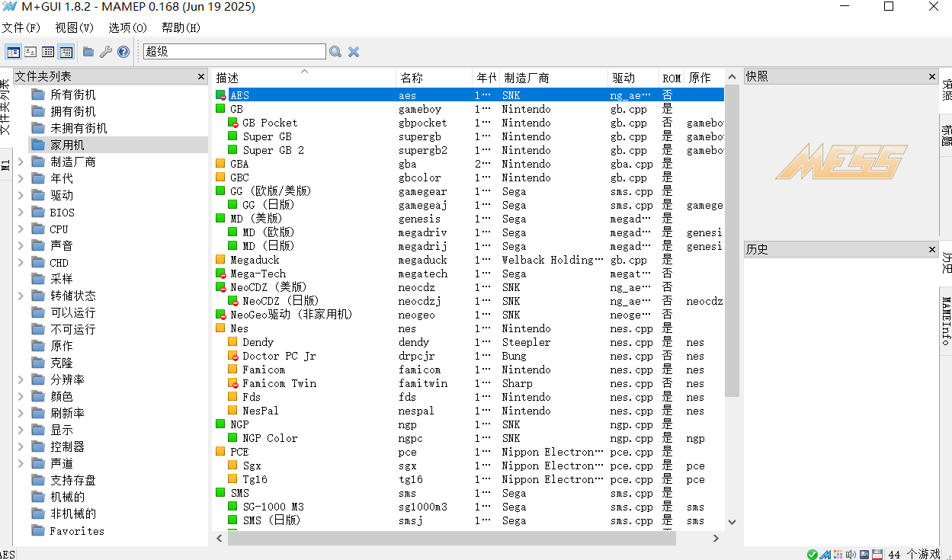Click the speaker status bar icon
952x560 pixels.
tap(851, 554)
